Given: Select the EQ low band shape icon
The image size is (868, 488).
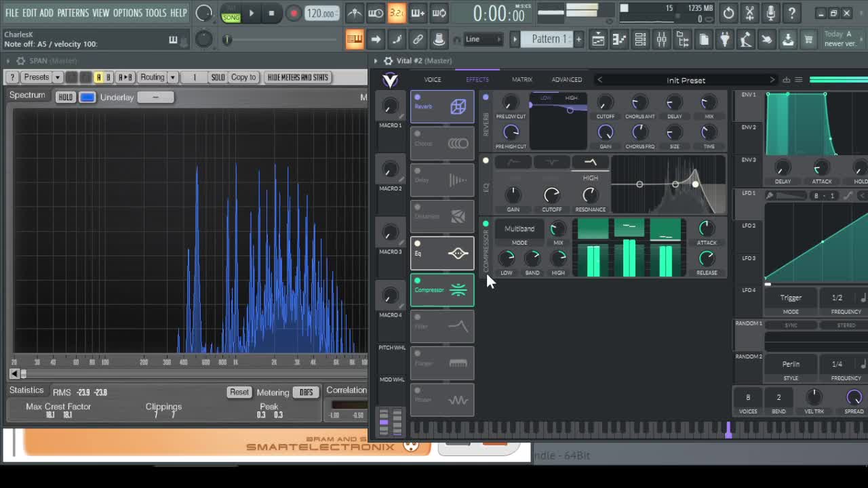Looking at the screenshot, I should [513, 162].
